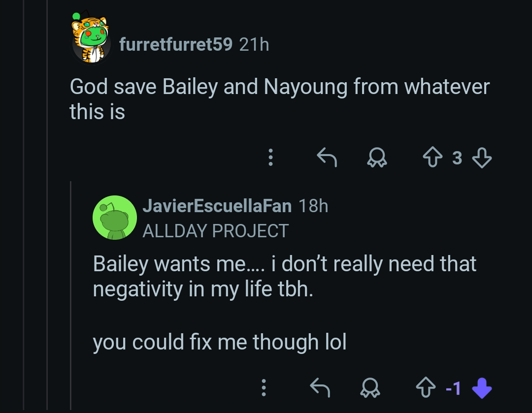Give award to furretfurret59's comment
Viewport: 532px width, 413px height.
click(377, 158)
